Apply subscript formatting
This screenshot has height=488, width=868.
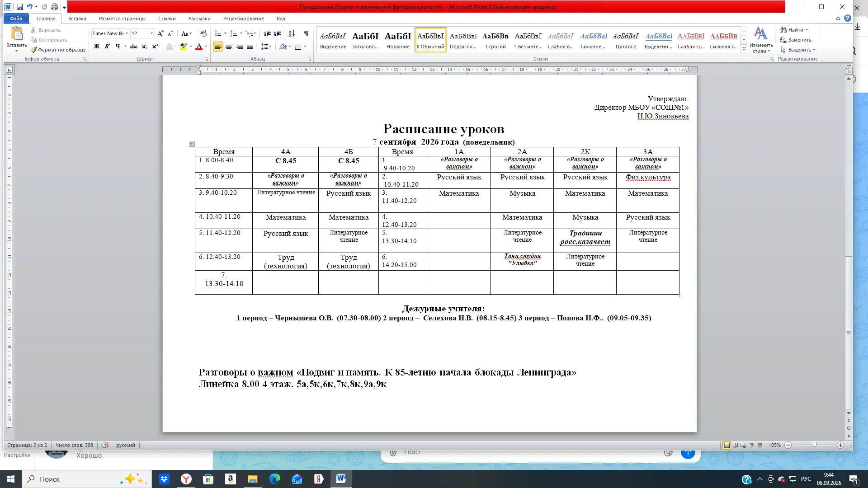(144, 47)
